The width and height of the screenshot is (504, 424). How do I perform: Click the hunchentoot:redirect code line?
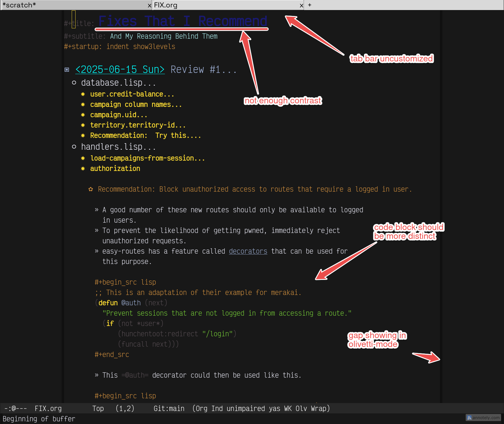[x=177, y=334]
